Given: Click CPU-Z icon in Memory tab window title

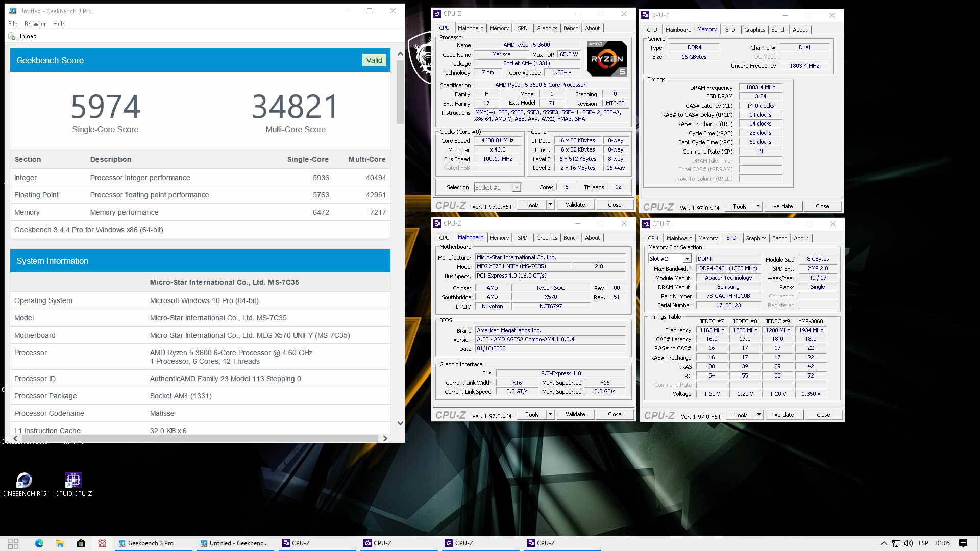Looking at the screenshot, I should pyautogui.click(x=645, y=15).
